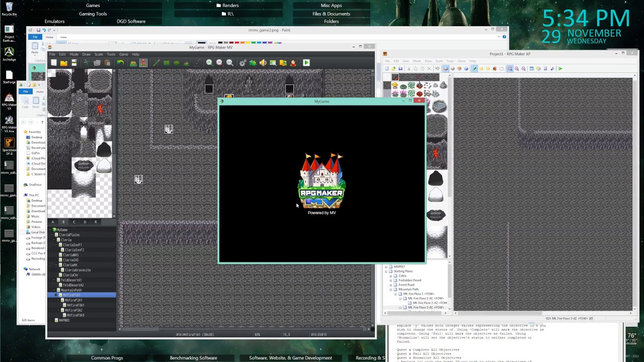Select Forest Road map in XP tree

[407, 285]
